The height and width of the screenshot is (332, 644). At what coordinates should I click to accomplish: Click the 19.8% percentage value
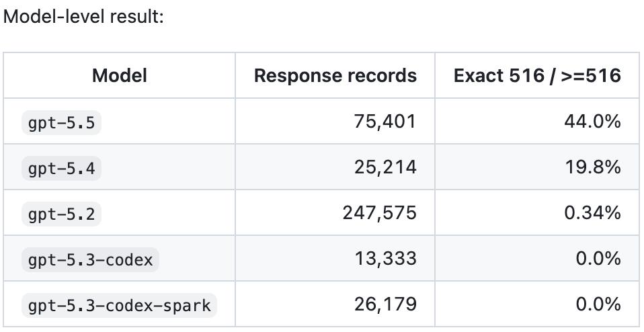(x=593, y=167)
